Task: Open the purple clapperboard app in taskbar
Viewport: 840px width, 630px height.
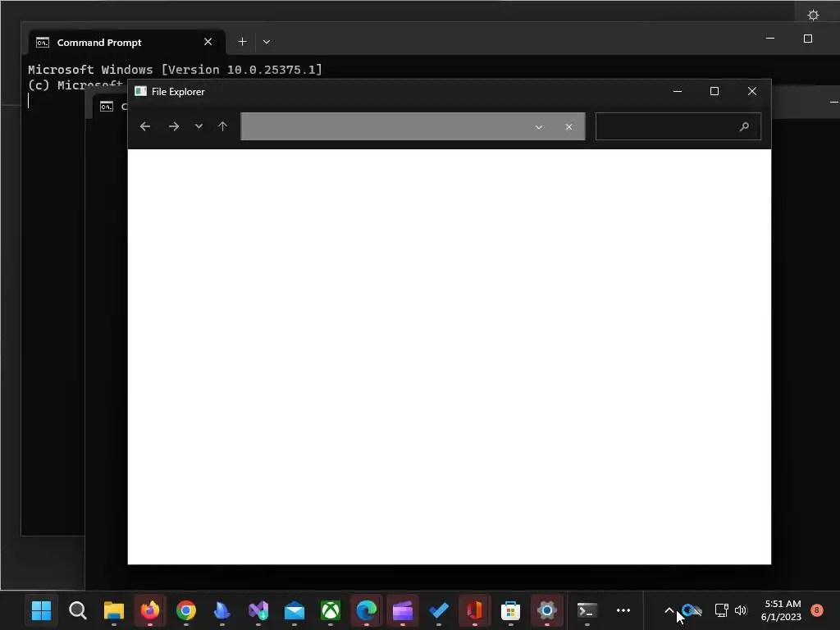Action: 402,610
